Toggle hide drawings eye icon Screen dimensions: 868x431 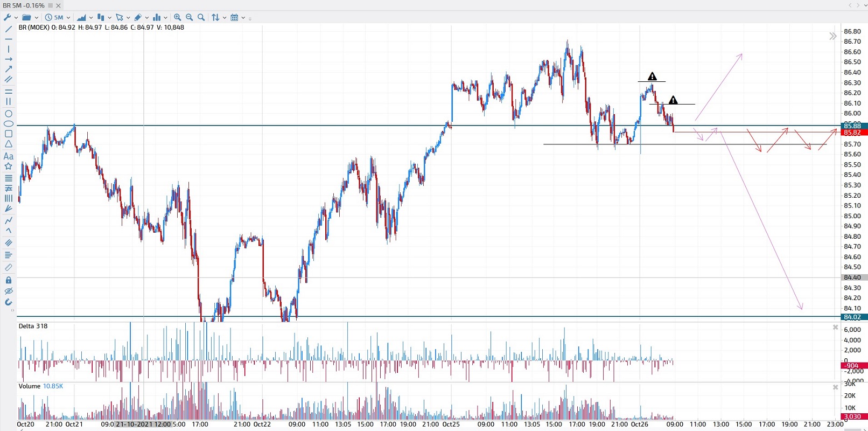8,291
